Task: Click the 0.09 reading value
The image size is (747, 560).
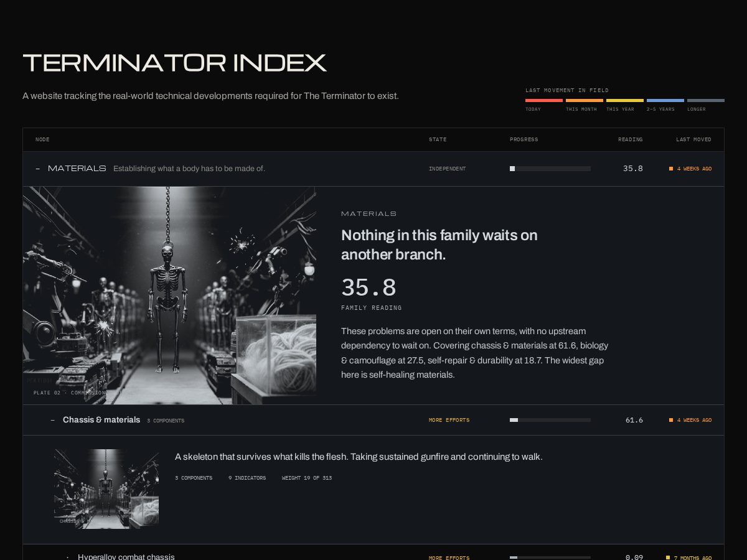Action: tap(634, 557)
